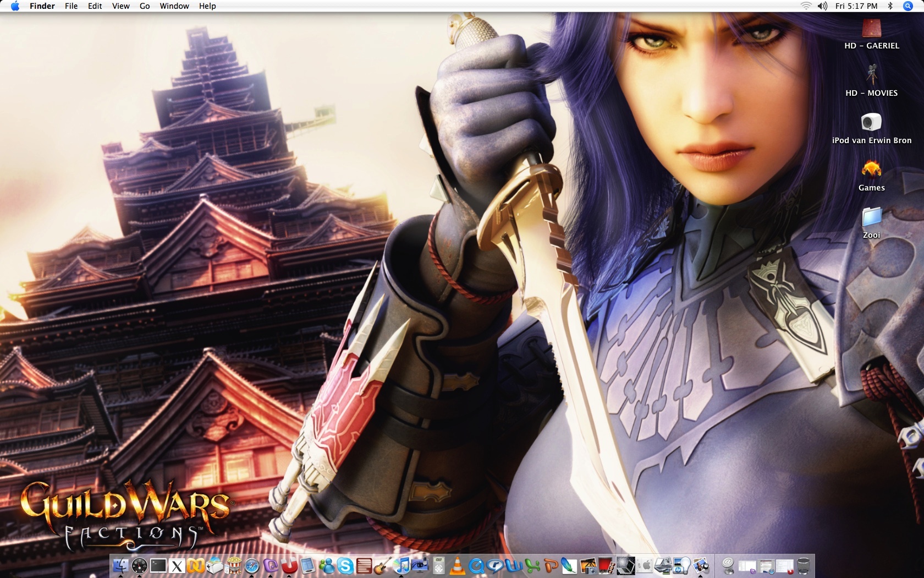Open Skype in the Dock
Image resolution: width=924 pixels, height=578 pixels.
coord(345,565)
